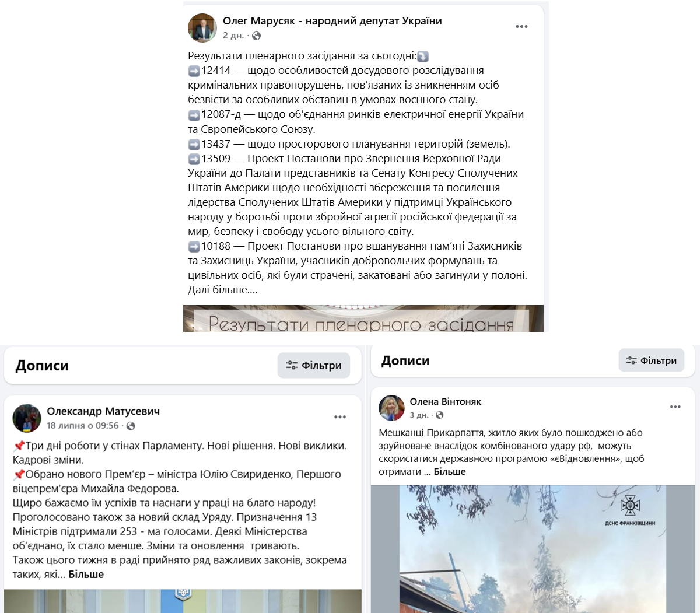Open Олег Марусяк - народний депутат page name
This screenshot has height=613, width=700.
click(332, 21)
